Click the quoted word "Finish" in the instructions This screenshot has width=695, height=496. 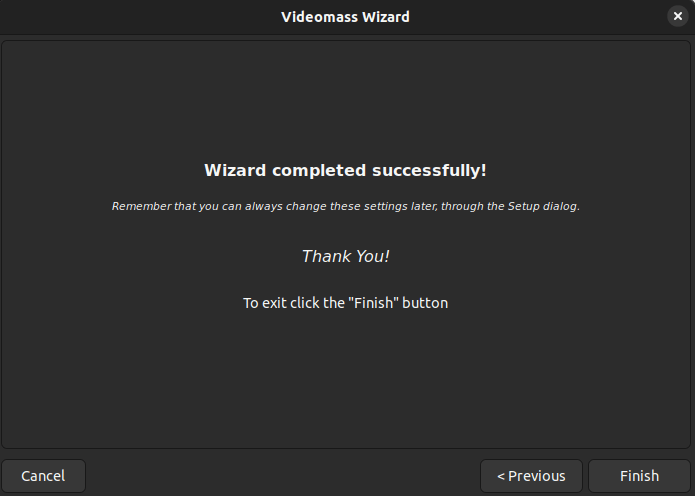pyautogui.click(x=373, y=303)
